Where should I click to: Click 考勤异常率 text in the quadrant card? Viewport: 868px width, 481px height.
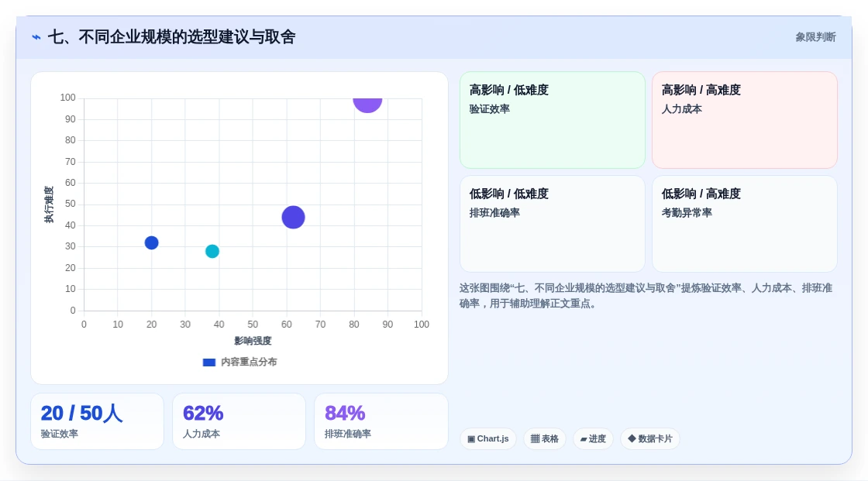[x=687, y=212]
